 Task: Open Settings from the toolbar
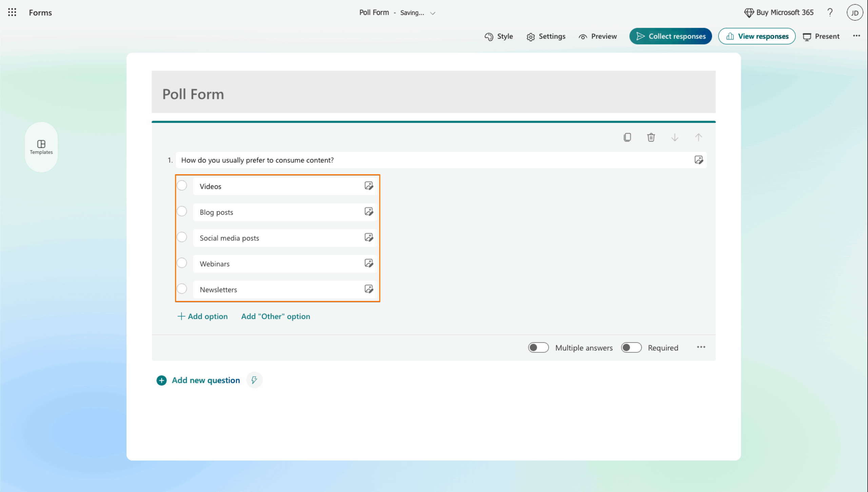[x=546, y=36]
